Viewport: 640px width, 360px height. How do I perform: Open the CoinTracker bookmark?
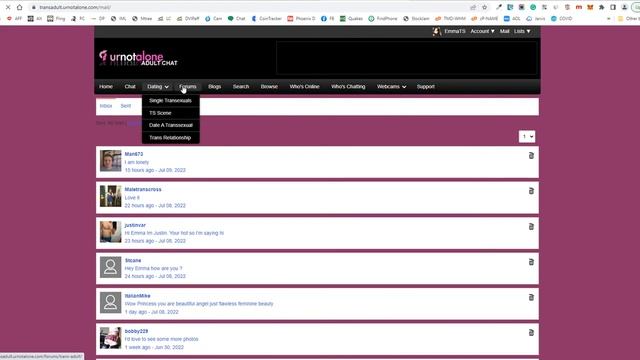[x=267, y=18]
